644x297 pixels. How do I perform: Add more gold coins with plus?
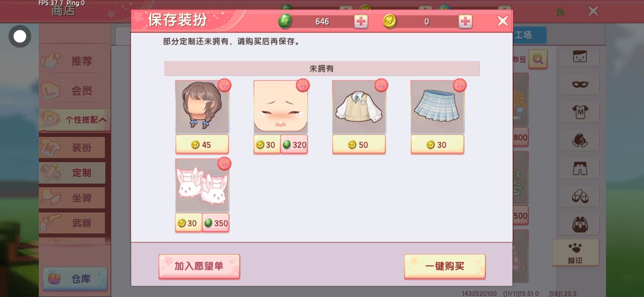click(465, 21)
